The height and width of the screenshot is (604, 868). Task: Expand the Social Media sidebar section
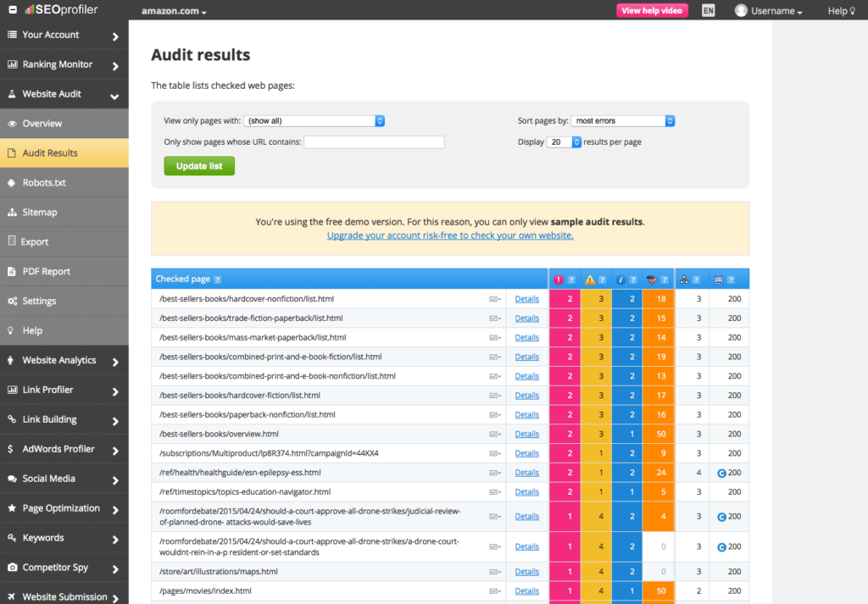[64, 479]
